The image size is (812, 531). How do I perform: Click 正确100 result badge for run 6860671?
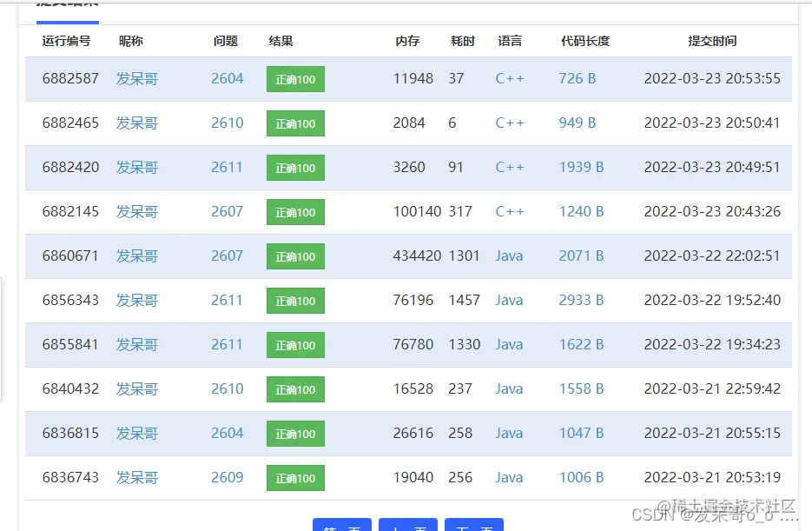295,256
